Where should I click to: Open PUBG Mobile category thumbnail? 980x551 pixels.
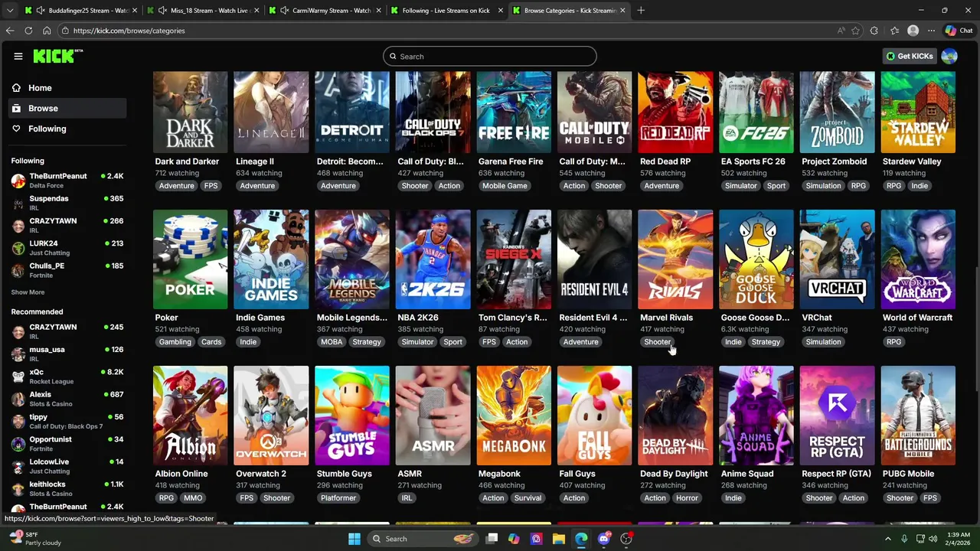[918, 416]
